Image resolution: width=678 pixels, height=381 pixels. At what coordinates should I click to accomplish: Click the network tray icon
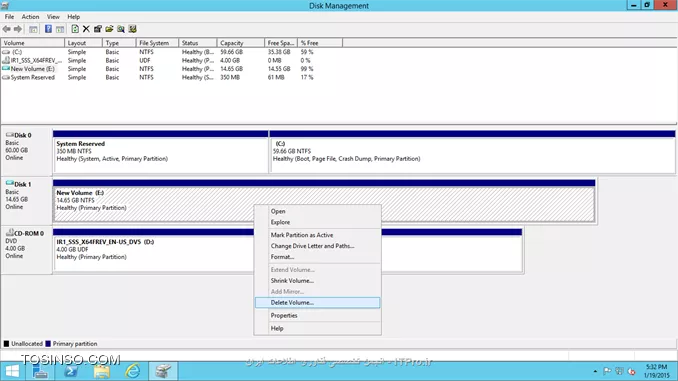[619, 371]
